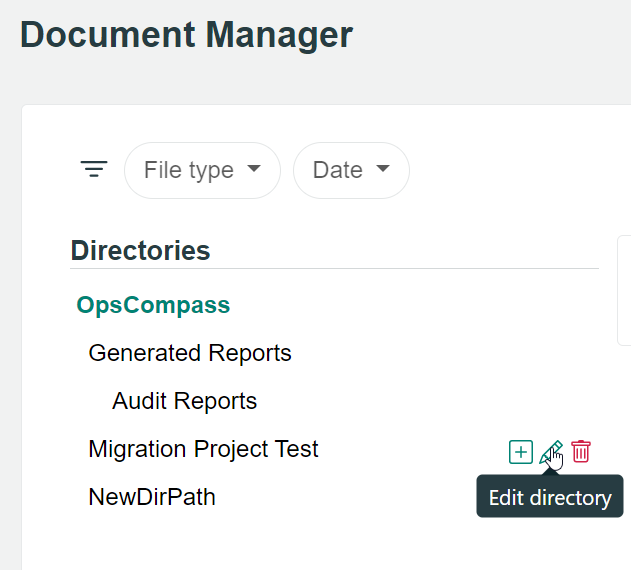Image resolution: width=631 pixels, height=570 pixels.
Task: Click the filter lines icon
Action: click(x=94, y=169)
